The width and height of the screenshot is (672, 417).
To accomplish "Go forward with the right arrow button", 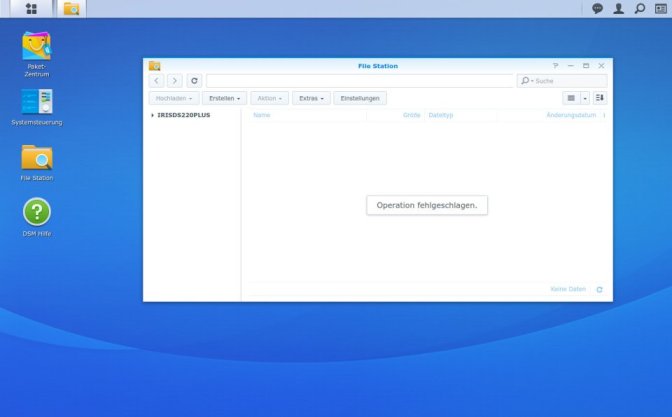I will [x=175, y=81].
